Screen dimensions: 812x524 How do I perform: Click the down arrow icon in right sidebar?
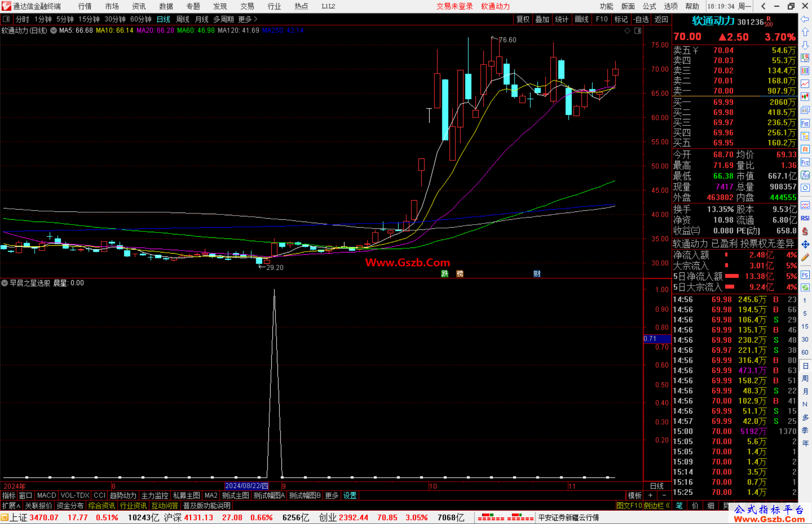coord(805,45)
